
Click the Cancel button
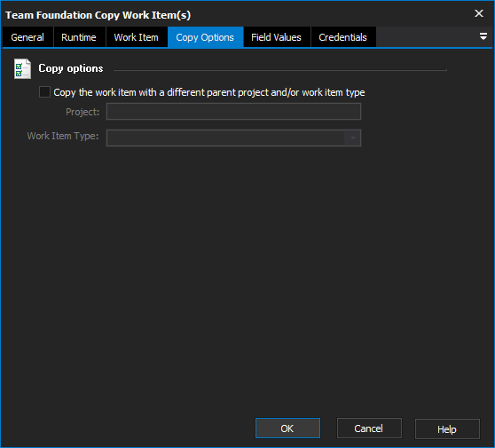coord(369,428)
